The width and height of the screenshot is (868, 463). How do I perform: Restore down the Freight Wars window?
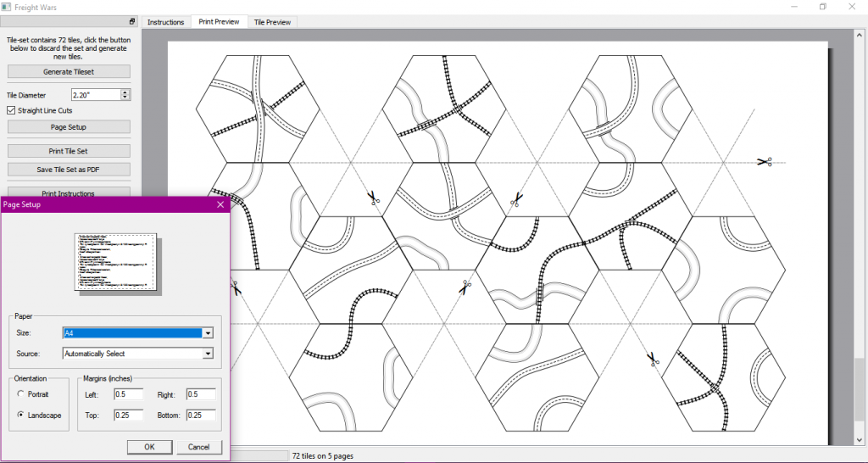(x=822, y=7)
